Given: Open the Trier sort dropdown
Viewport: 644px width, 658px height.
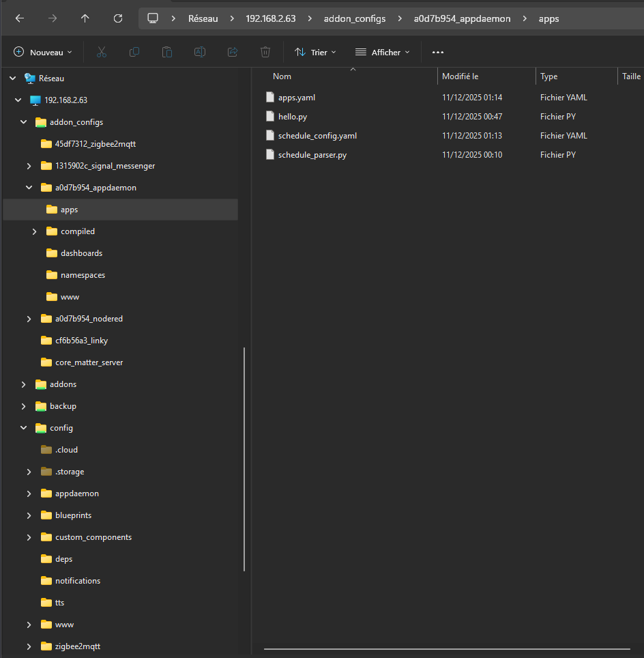Looking at the screenshot, I should coord(314,52).
